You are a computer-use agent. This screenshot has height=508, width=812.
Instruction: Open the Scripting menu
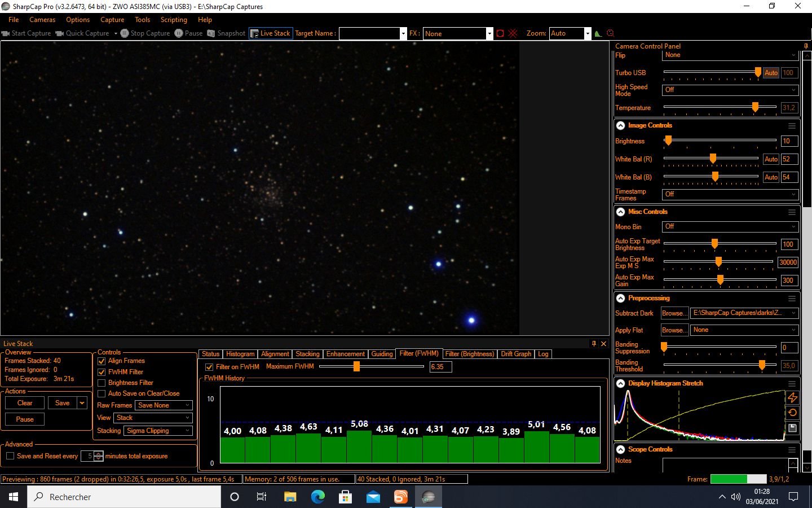(174, 20)
